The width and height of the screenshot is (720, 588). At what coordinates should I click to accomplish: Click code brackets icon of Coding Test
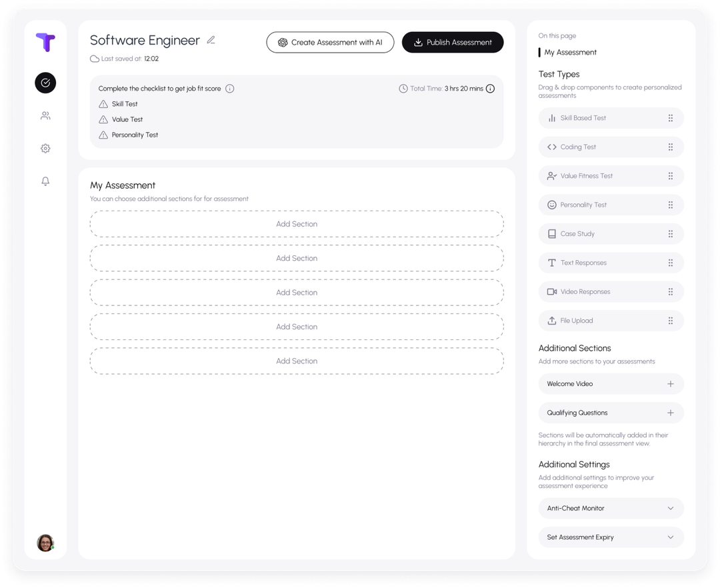[x=552, y=147]
